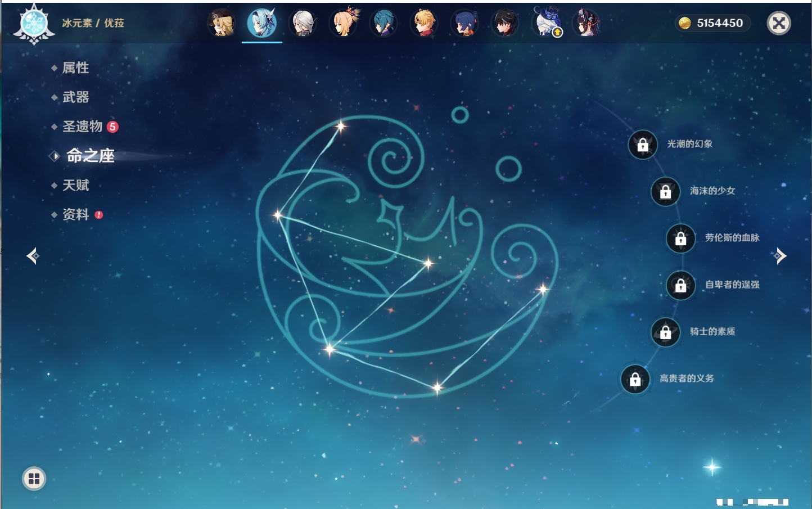Image resolution: width=812 pixels, height=509 pixels.
Task: Open the 武器 weapon page
Action: coord(75,97)
